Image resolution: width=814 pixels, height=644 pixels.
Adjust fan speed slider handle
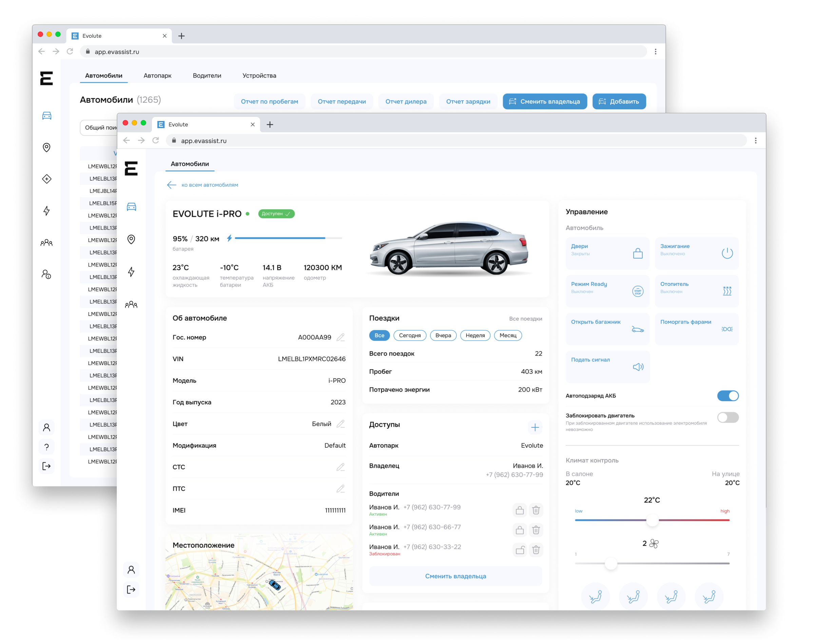(x=612, y=564)
